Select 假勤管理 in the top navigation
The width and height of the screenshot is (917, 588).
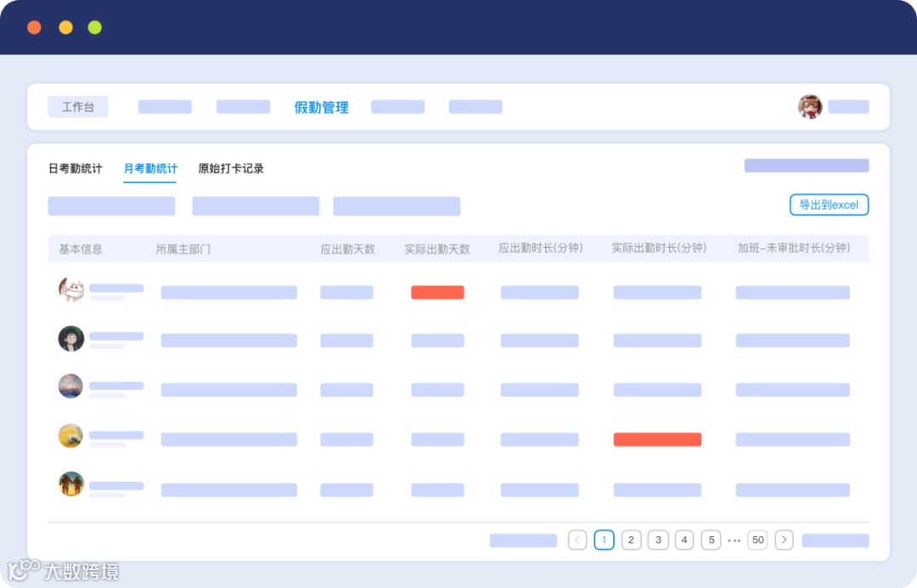point(321,108)
